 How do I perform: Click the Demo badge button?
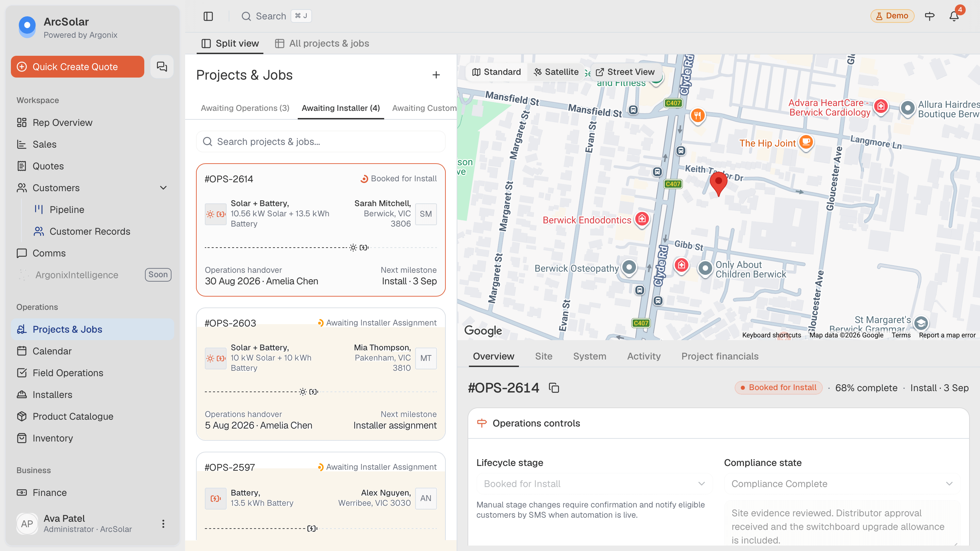pos(892,16)
